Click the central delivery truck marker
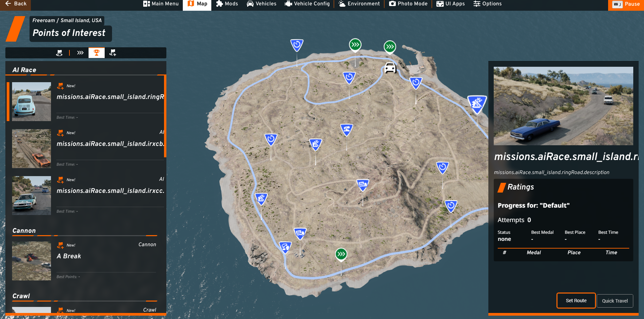 (x=363, y=184)
